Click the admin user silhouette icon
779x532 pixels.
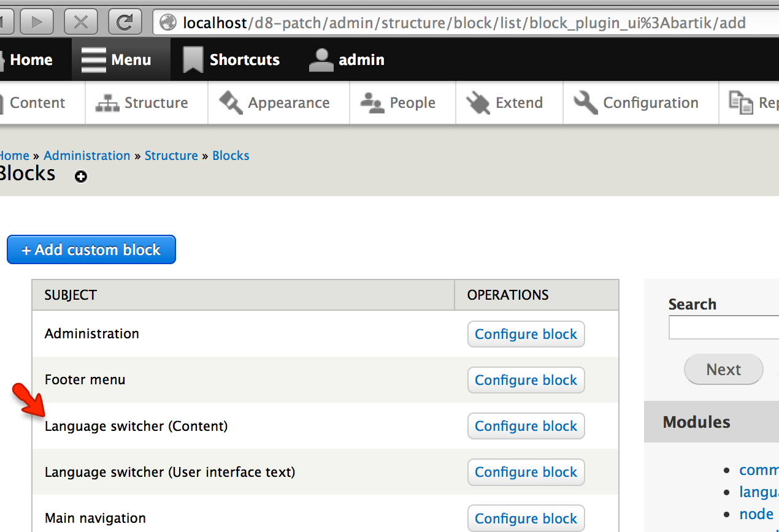point(320,59)
